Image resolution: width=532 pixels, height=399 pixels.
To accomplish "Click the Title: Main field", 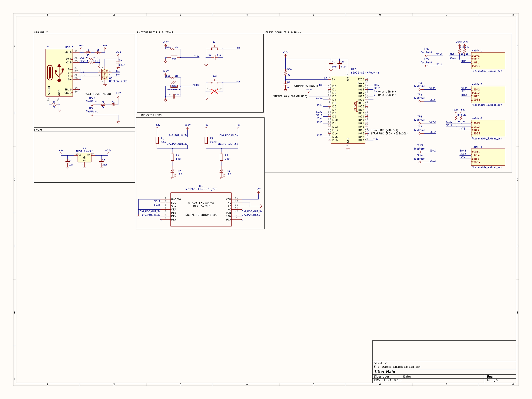I will (385, 372).
